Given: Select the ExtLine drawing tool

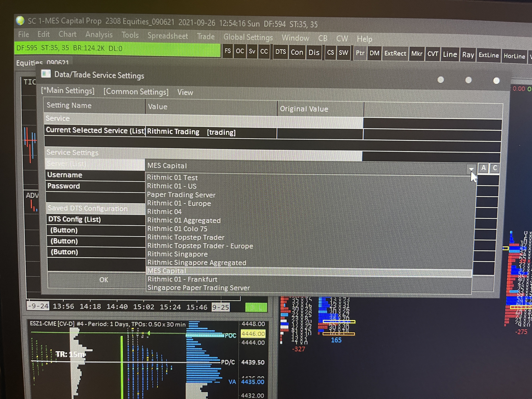Looking at the screenshot, I should click(x=489, y=56).
